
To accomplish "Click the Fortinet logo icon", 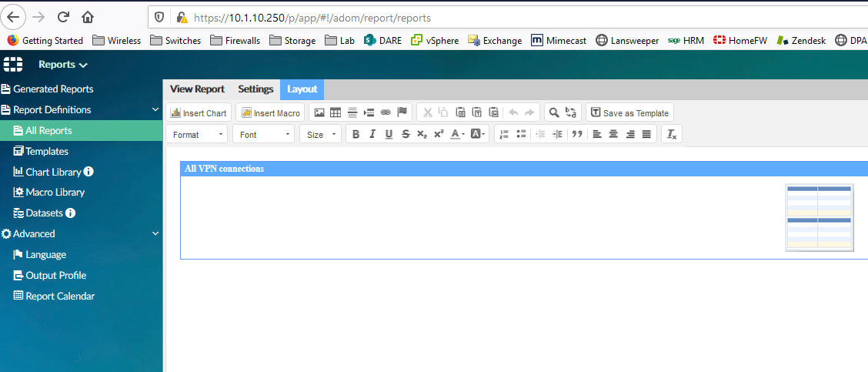I will point(13,64).
